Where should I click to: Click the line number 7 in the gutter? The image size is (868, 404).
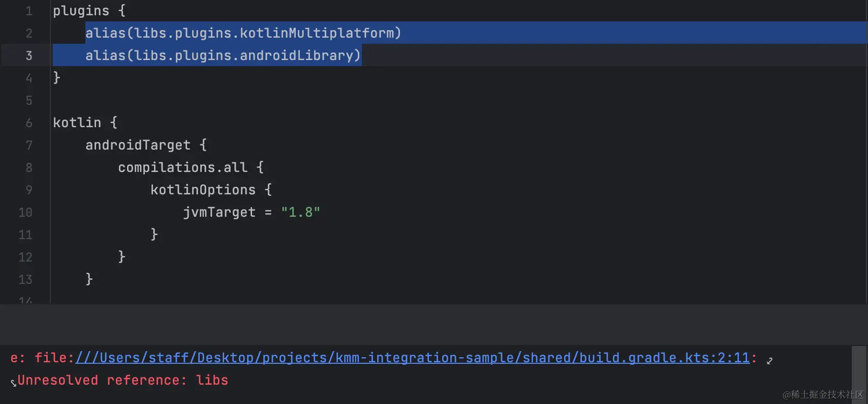tap(29, 145)
